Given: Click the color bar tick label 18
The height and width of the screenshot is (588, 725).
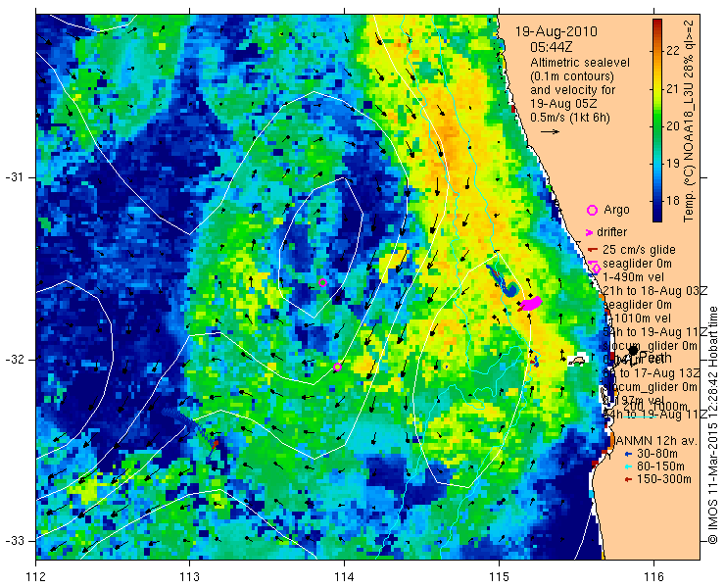Looking at the screenshot, I should click(x=673, y=201).
